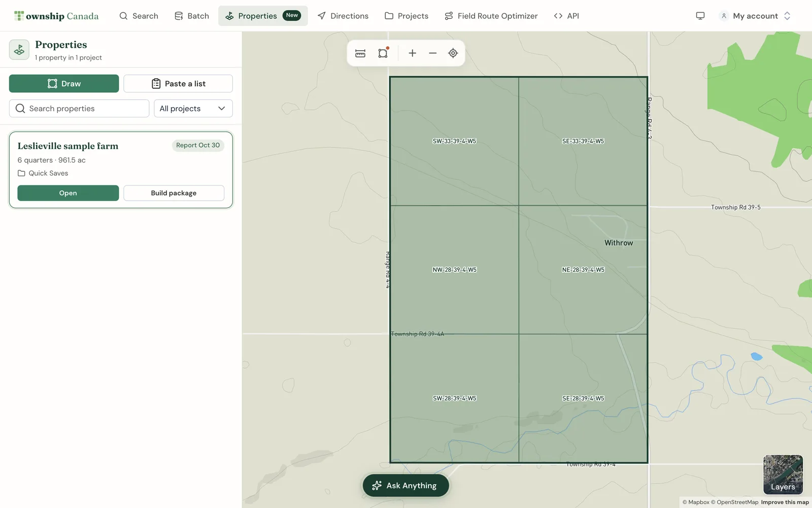812x508 pixels.
Task: Activate the draw boundary tool on map
Action: point(383,53)
